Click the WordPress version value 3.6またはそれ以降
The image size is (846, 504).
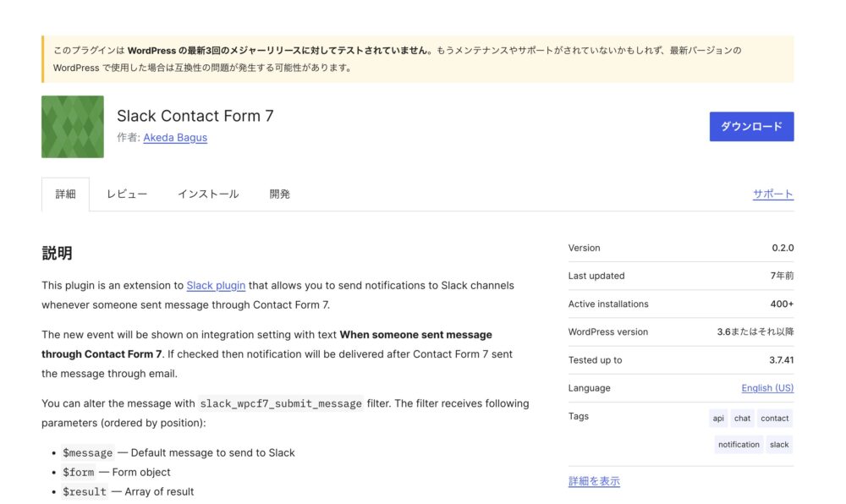tap(755, 331)
